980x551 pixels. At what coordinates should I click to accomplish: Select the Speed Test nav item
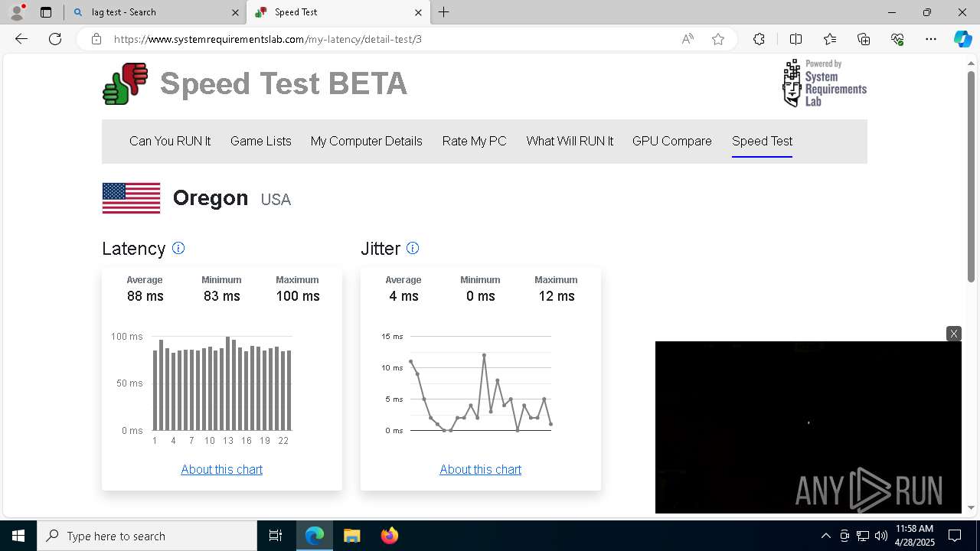point(762,141)
